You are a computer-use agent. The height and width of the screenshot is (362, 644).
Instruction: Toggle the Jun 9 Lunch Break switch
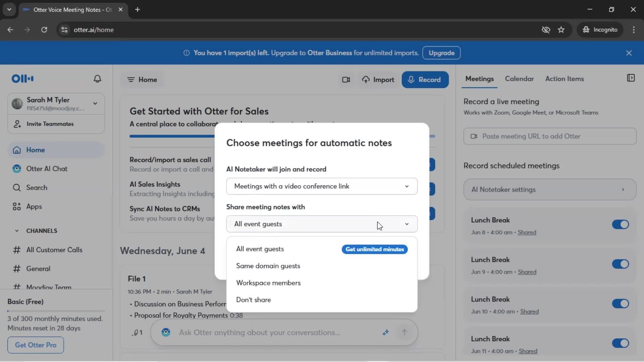coord(620,264)
